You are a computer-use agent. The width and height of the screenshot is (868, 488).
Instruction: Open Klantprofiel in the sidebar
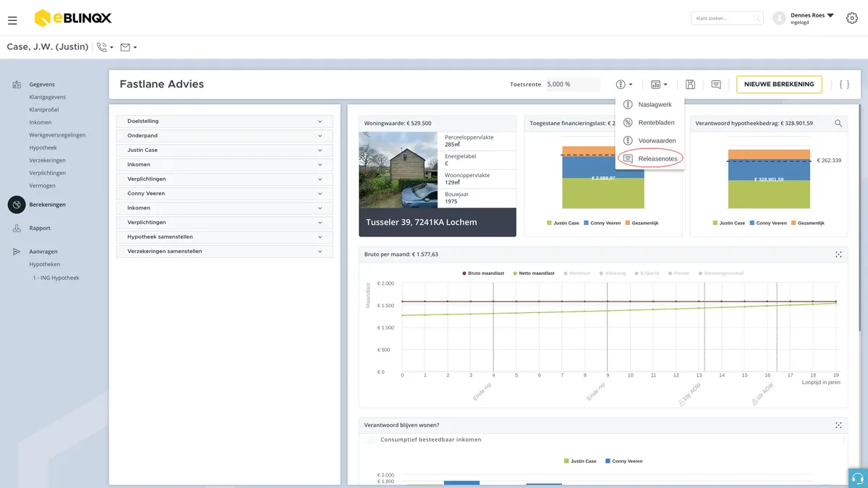tap(44, 110)
